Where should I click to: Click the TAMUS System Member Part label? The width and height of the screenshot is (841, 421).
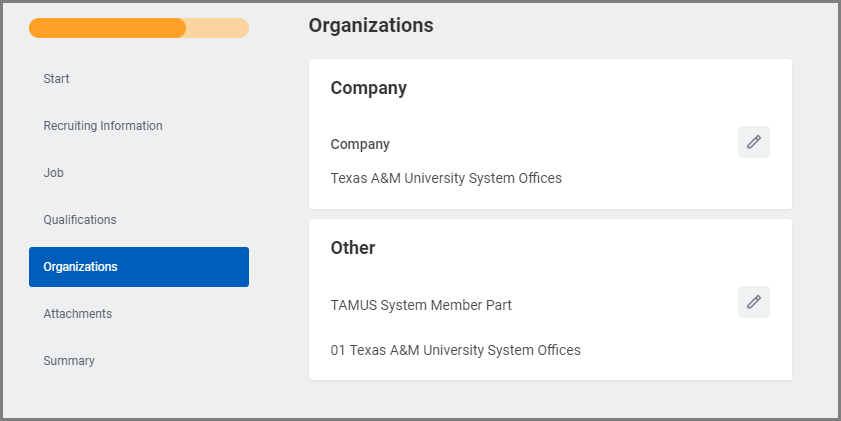click(421, 305)
